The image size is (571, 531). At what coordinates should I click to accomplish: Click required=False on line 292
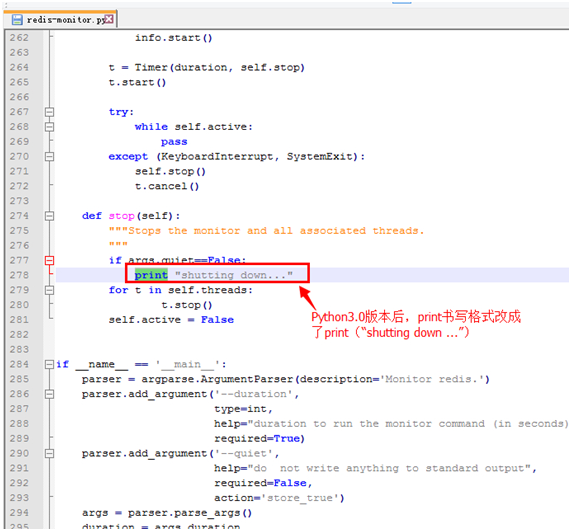260,483
